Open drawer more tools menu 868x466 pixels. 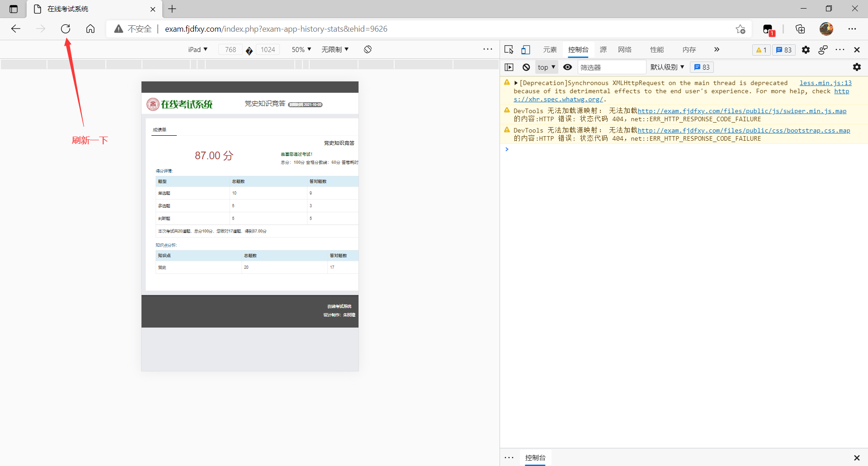point(509,458)
